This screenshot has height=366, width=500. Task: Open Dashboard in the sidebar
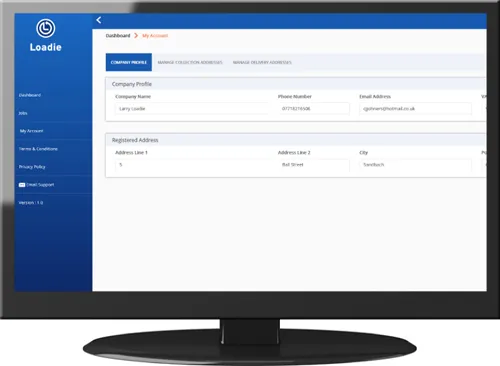click(x=30, y=95)
